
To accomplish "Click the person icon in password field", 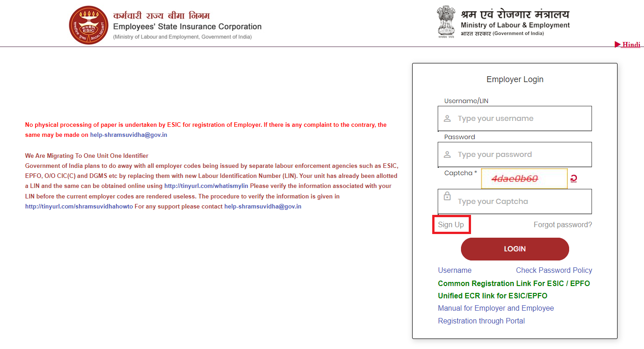I will (447, 155).
